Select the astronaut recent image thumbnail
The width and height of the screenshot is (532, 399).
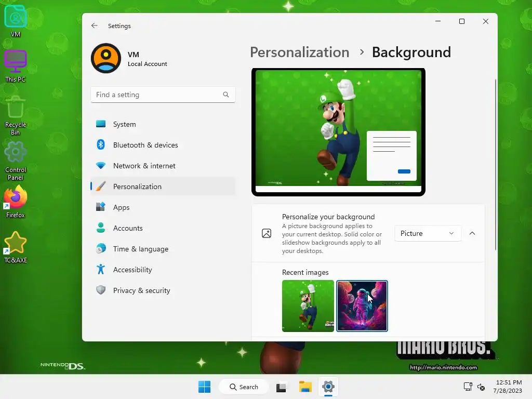pos(362,305)
